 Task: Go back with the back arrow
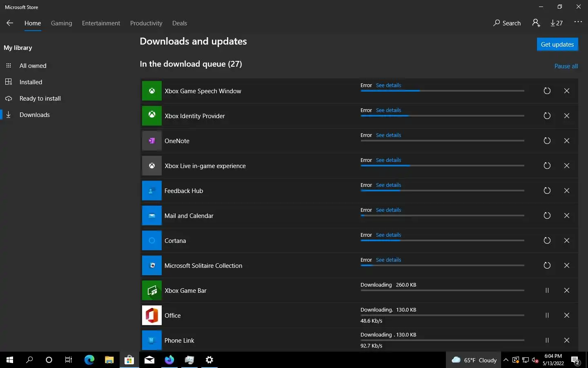tap(10, 23)
